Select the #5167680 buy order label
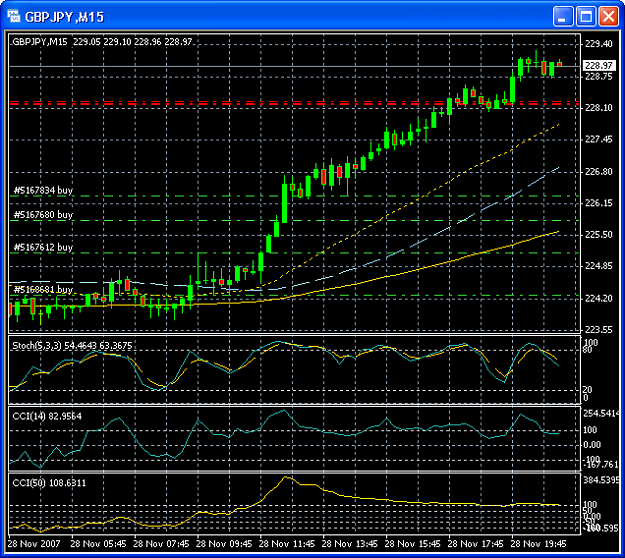The image size is (625, 558). pos(43,215)
